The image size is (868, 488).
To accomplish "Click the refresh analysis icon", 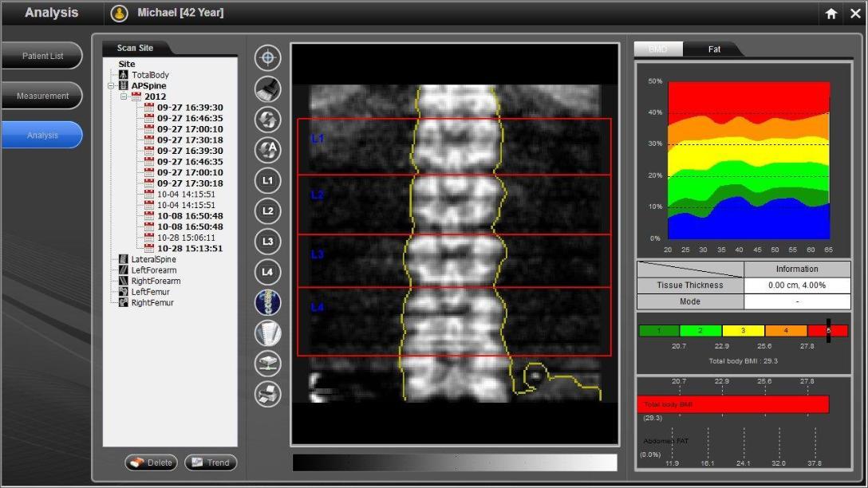I will (267, 119).
